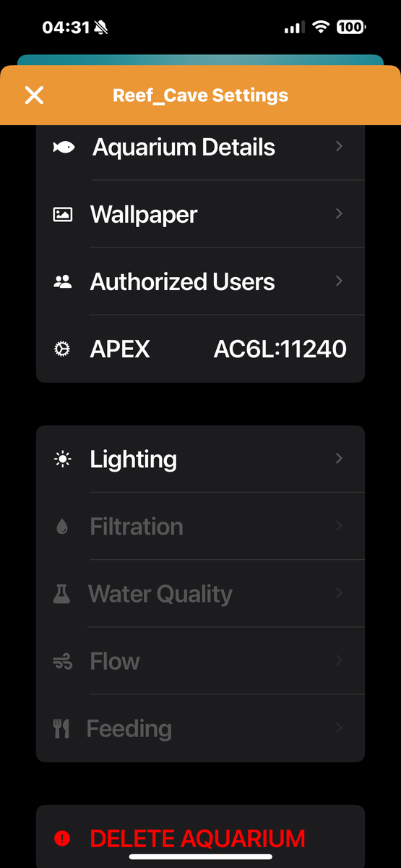The width and height of the screenshot is (401, 868).
Task: Open the Authorized Users menu entry
Action: click(x=200, y=281)
